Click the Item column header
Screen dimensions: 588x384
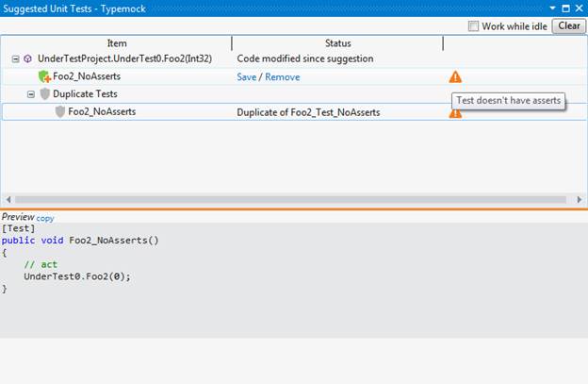coord(117,43)
